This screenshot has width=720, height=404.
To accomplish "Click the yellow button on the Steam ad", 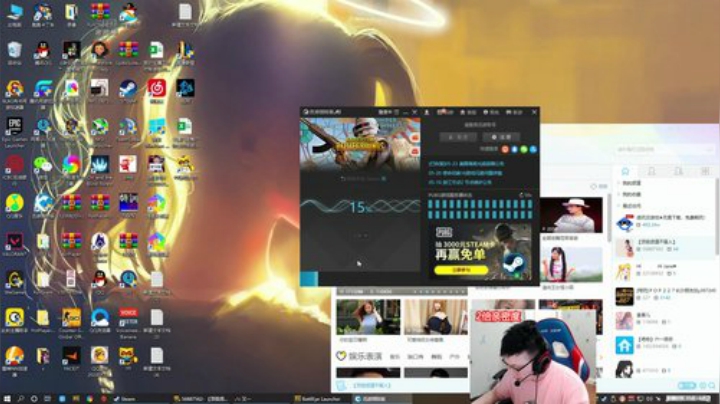I will [461, 270].
